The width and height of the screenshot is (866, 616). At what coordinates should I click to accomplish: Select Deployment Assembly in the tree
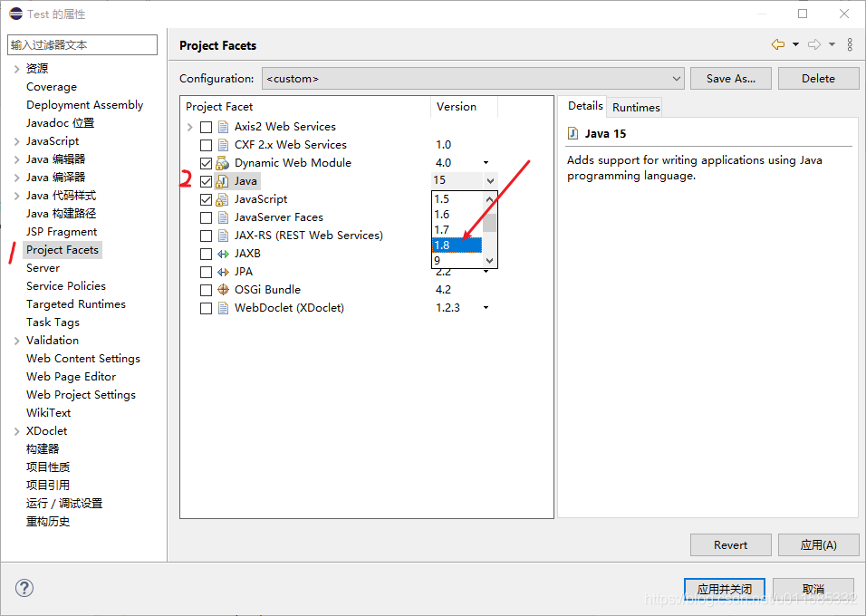[84, 105]
